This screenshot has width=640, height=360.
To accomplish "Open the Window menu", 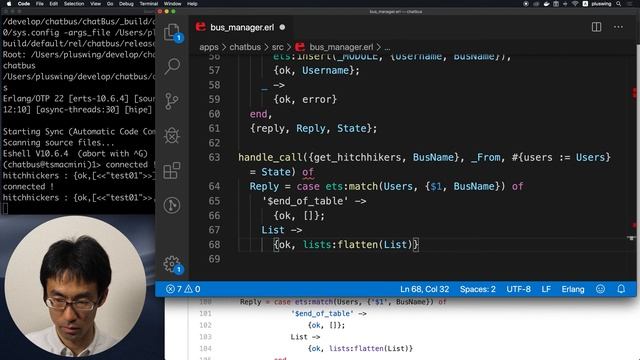I will tap(173, 4).
